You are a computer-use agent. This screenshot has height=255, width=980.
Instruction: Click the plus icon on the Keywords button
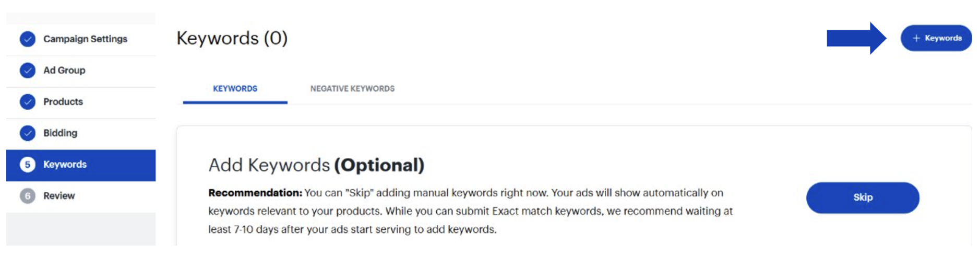coord(916,38)
